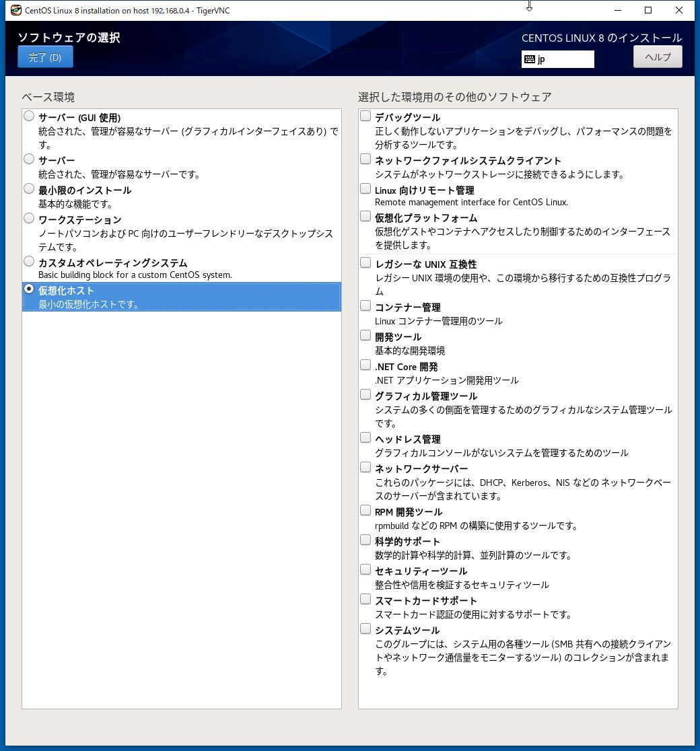Toggle the コンテナー管理 checkbox
The image size is (700, 751).
click(x=365, y=306)
